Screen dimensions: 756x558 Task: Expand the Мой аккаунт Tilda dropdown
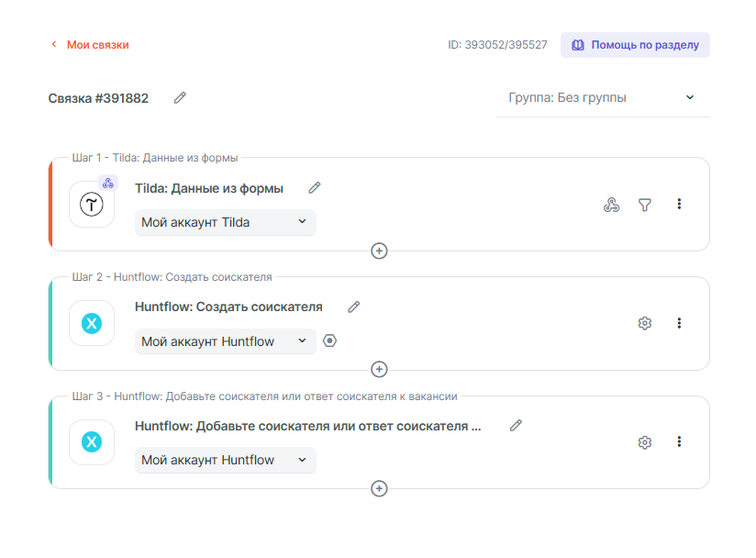click(x=225, y=222)
